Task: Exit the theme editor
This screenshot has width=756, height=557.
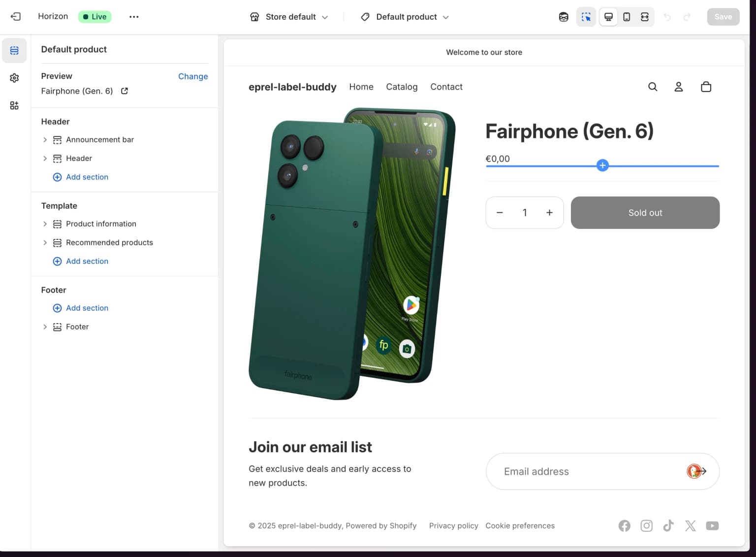Action: 16,16
